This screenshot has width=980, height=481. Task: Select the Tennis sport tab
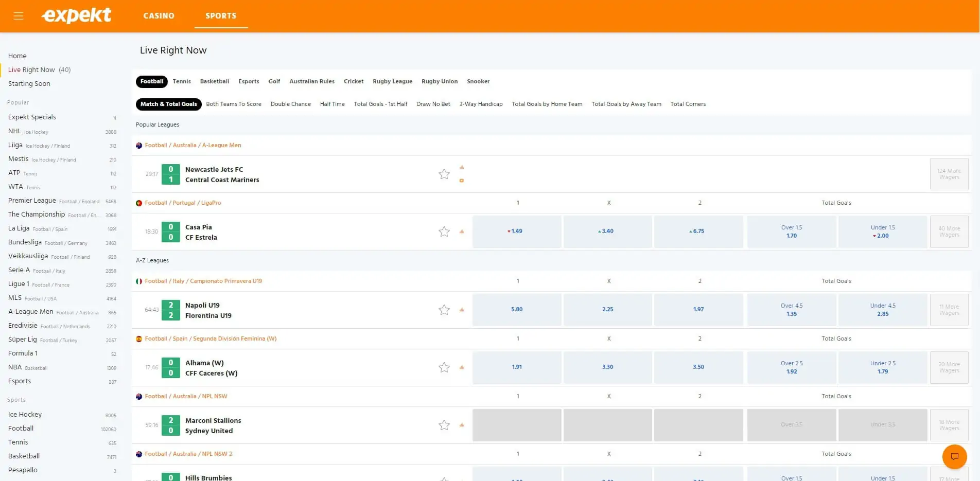click(x=181, y=81)
